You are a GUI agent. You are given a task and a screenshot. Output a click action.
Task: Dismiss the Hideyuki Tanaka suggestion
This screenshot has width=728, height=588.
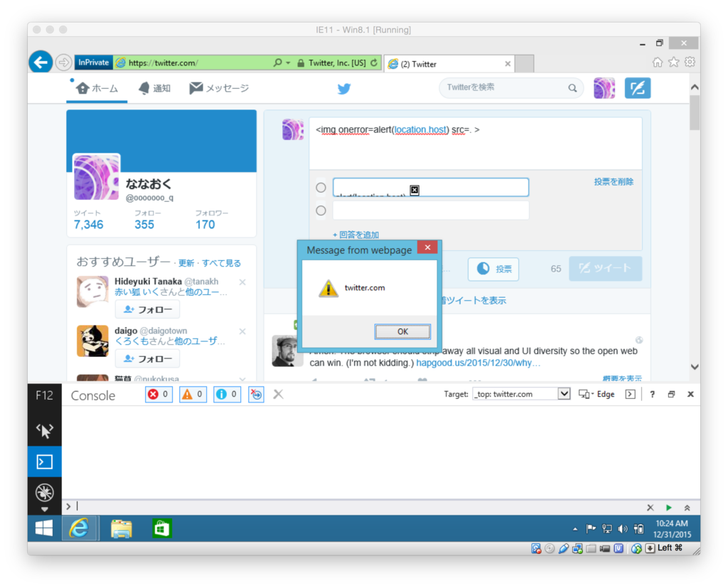[242, 282]
